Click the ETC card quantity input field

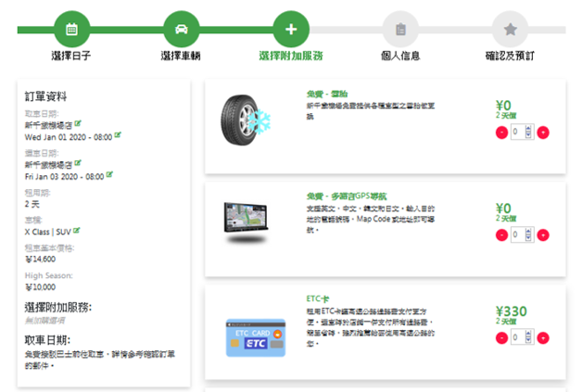522,339
